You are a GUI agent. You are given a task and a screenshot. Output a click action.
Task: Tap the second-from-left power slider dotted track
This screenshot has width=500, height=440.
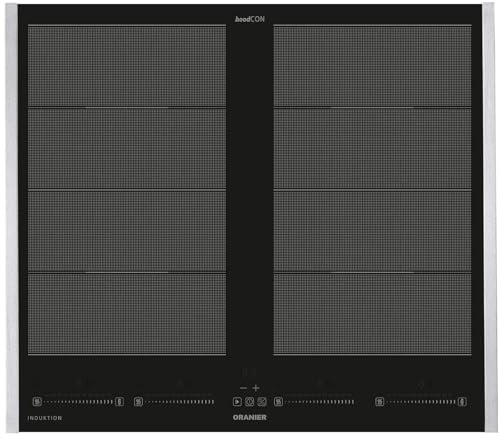tap(180, 402)
